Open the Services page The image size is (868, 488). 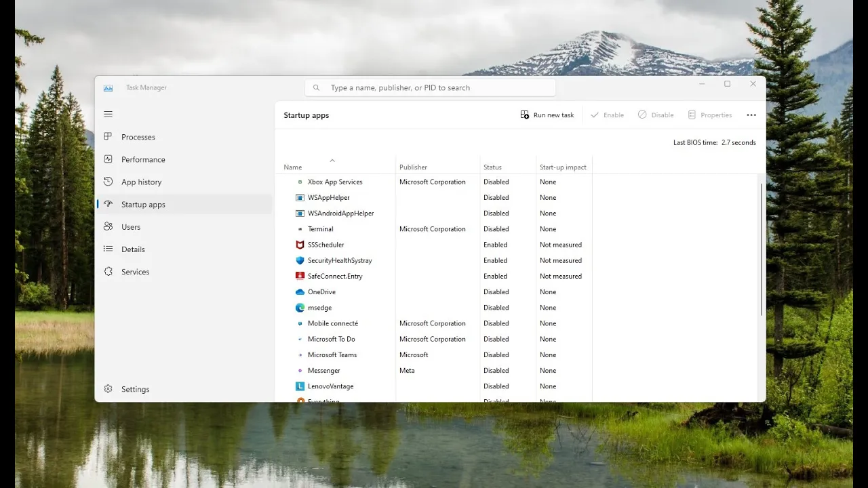coord(183,271)
